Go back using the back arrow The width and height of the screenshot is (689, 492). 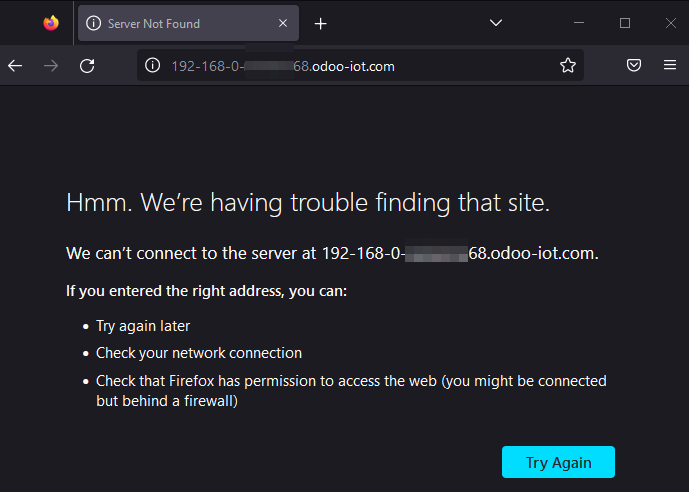pyautogui.click(x=15, y=66)
